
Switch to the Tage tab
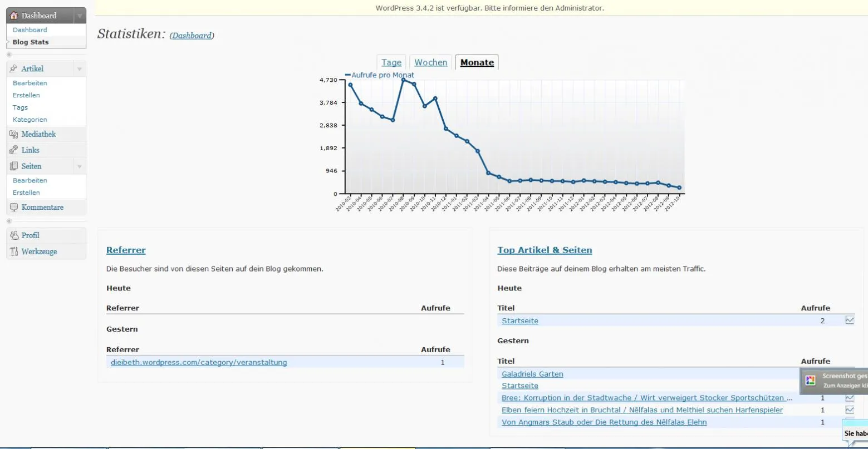[391, 62]
